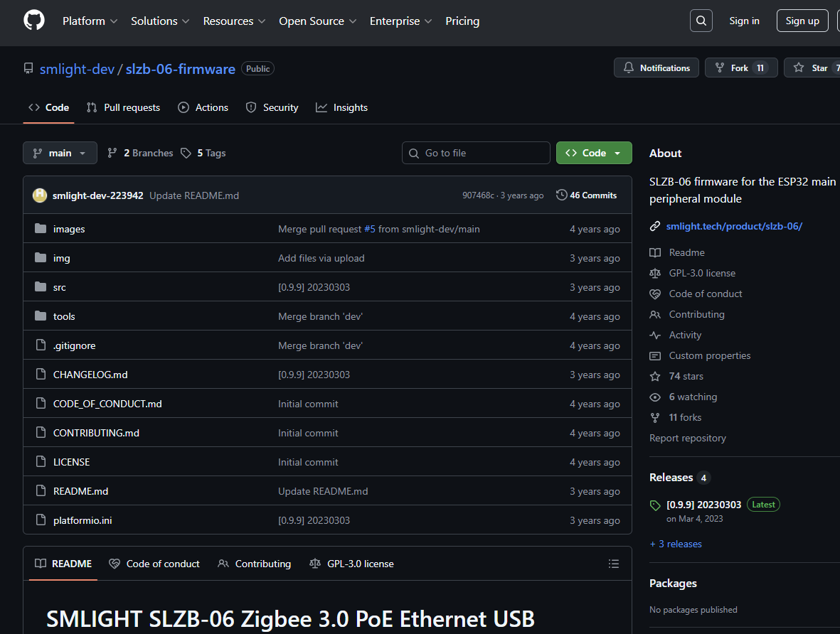Click the GitHub logo icon
Screen dimensions: 840x634
(x=34, y=21)
